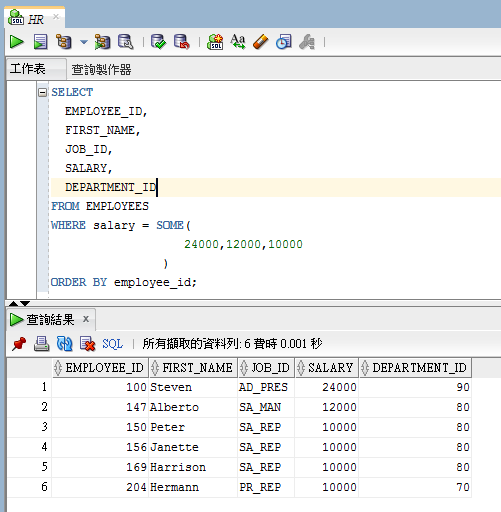The width and height of the screenshot is (501, 512).
Task: Click the Autotrace toolbar icon
Action: click(x=102, y=42)
